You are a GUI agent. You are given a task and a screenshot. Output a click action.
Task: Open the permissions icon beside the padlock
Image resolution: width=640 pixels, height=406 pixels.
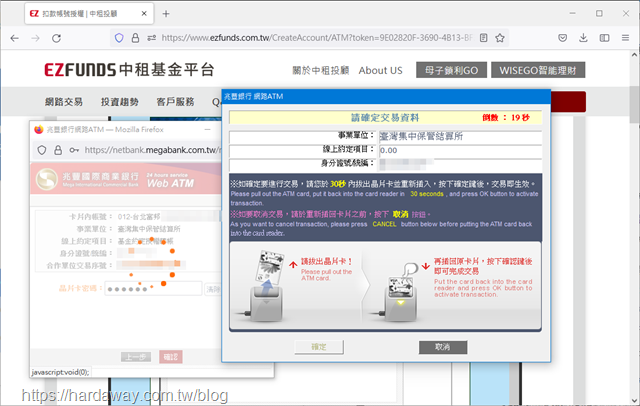[151, 38]
